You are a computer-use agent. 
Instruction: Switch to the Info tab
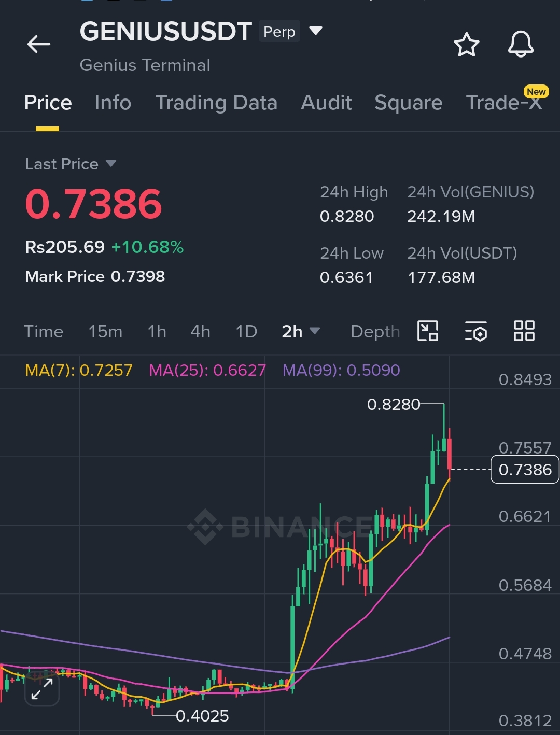[x=113, y=103]
